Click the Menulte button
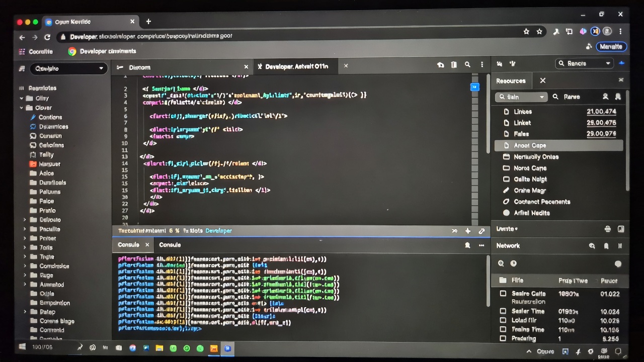Image resolution: width=644 pixels, height=362 pixels. (611, 47)
